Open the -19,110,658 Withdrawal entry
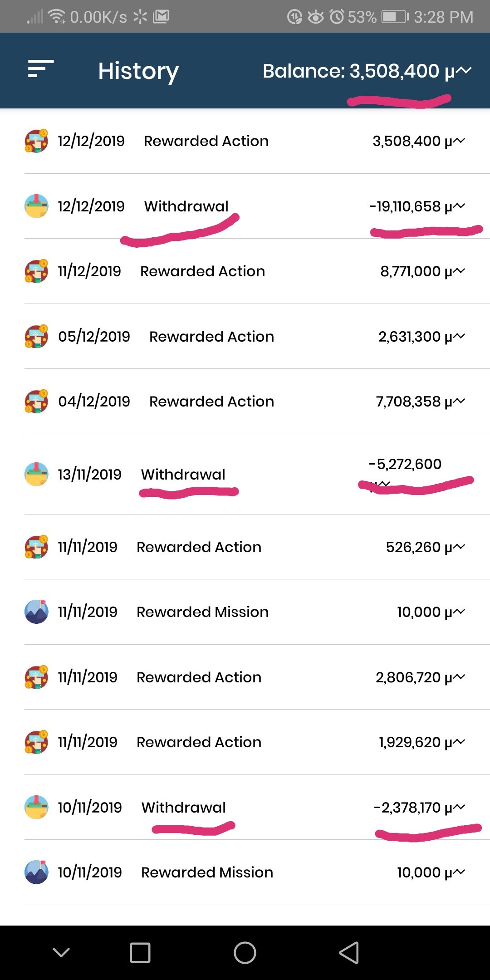Image resolution: width=490 pixels, height=980 pixels. tap(257, 206)
